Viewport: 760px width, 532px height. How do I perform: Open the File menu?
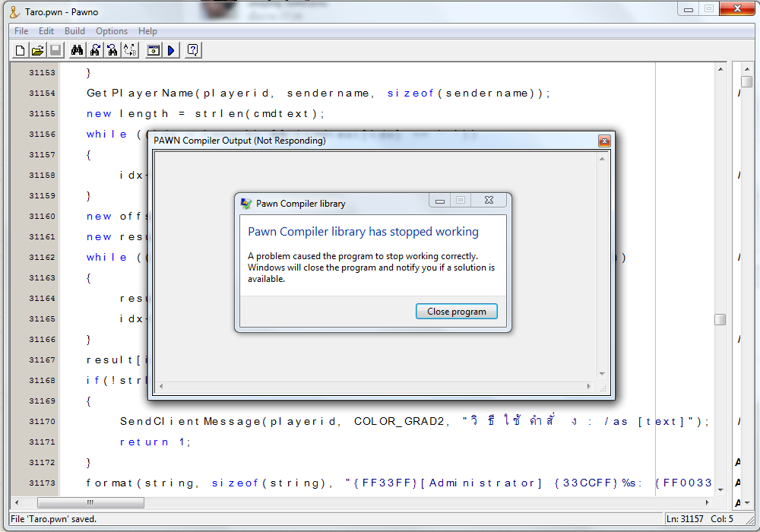click(21, 31)
